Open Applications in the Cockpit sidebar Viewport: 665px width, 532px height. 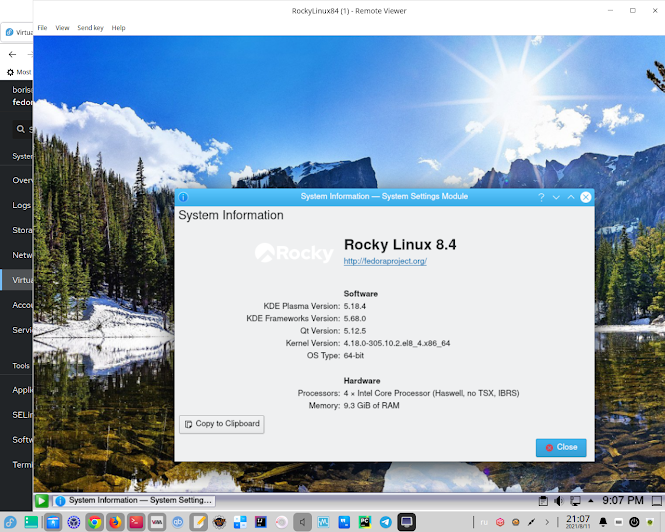pyautogui.click(x=17, y=390)
